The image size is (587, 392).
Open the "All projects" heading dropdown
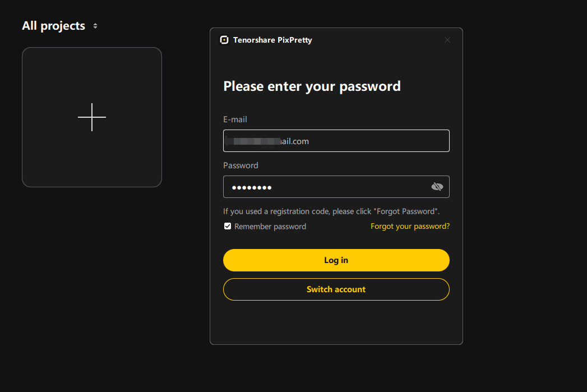click(x=54, y=26)
